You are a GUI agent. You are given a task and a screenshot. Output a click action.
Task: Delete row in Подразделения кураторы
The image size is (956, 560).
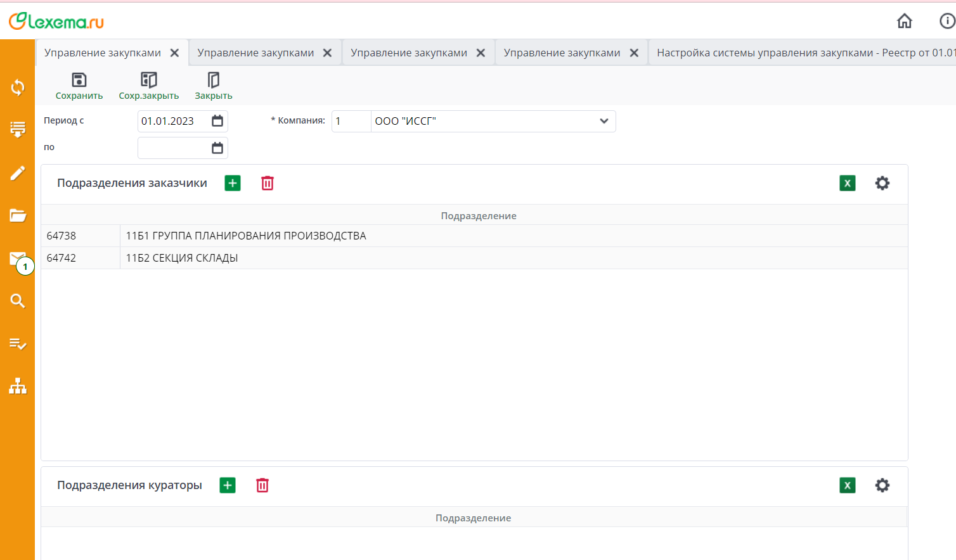tap(262, 485)
